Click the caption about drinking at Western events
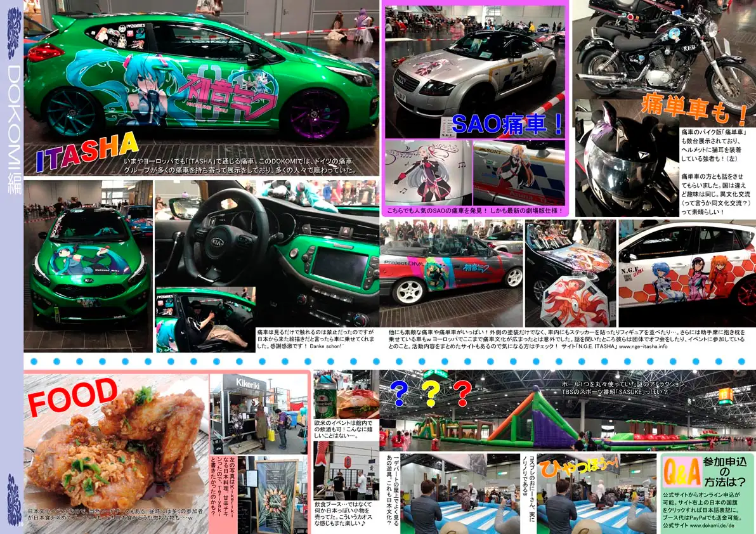The image size is (756, 534). pyautogui.click(x=343, y=429)
